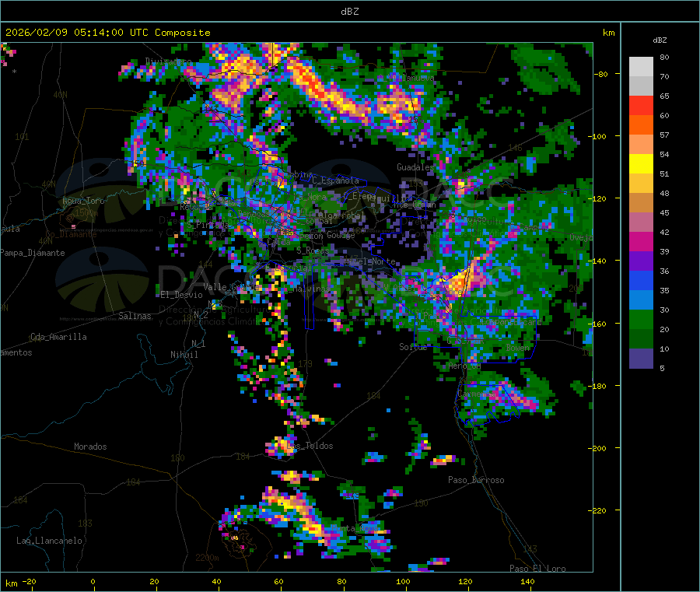Click the 'Morados' map label
The width and height of the screenshot is (700, 592).
point(90,447)
